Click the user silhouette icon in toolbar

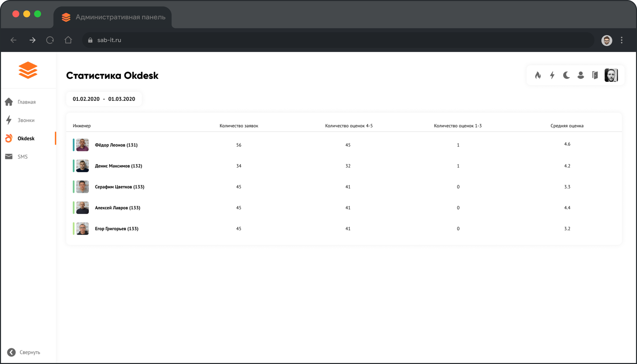[x=581, y=75]
